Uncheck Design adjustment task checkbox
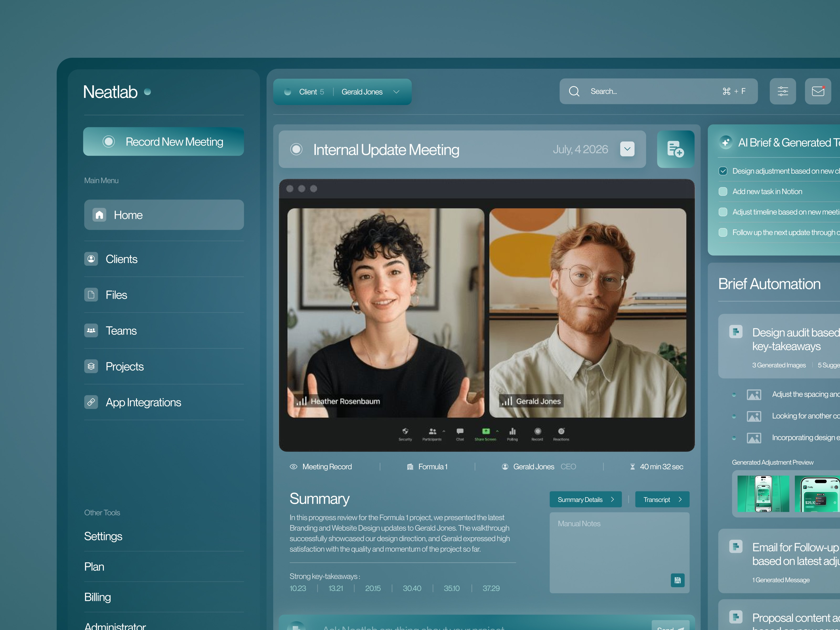Screen dimensions: 840x630 [x=723, y=171]
